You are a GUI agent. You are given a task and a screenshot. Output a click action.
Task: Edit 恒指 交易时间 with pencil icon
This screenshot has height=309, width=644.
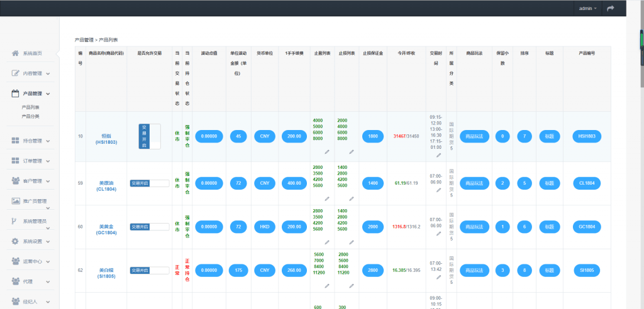pos(438,155)
